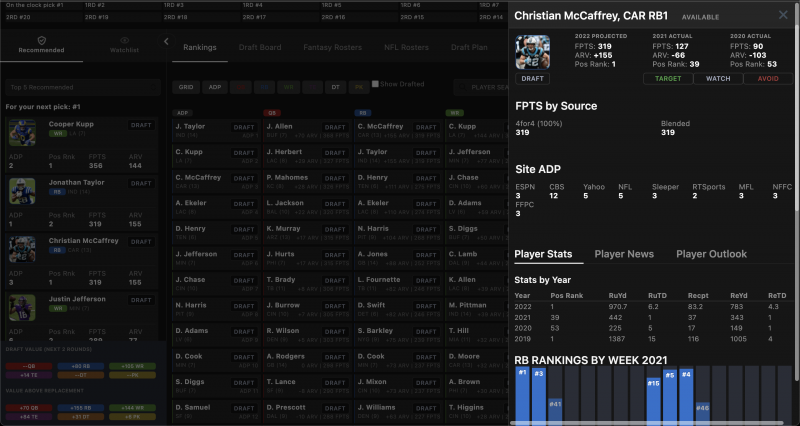Collapse the left sidebar with chevron
This screenshot has height=426, width=800.
(166, 42)
